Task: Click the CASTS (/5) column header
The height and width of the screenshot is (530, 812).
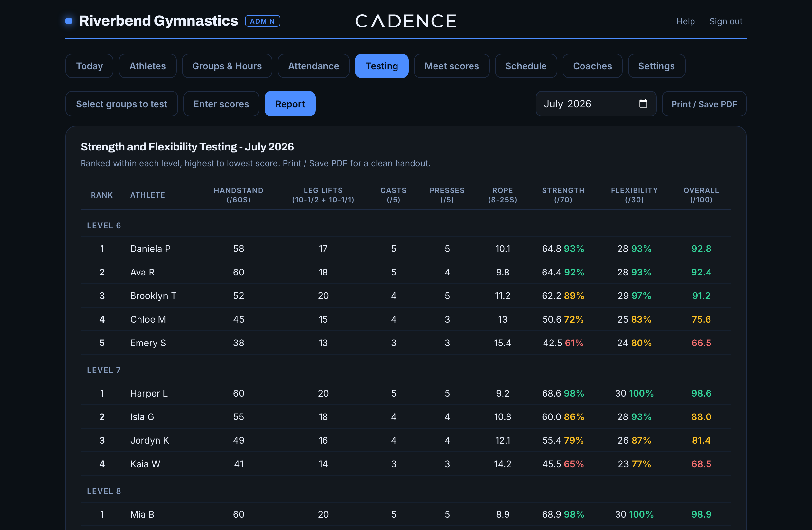Action: [393, 195]
